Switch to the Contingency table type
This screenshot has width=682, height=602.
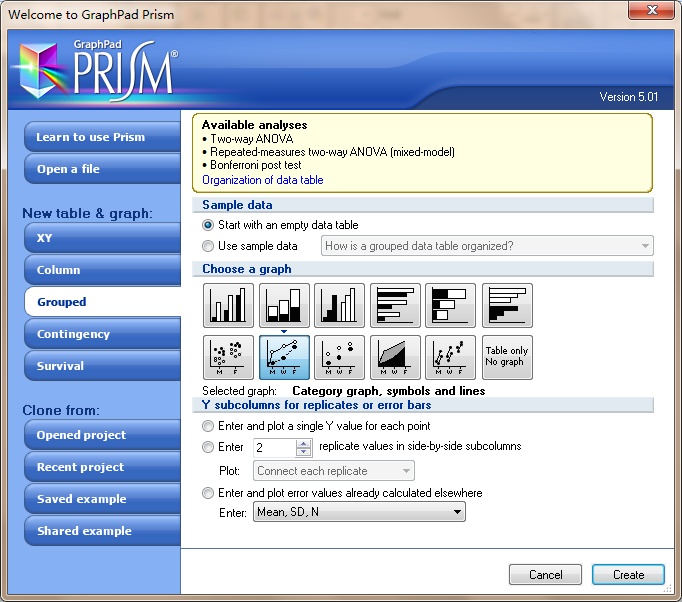pyautogui.click(x=103, y=334)
